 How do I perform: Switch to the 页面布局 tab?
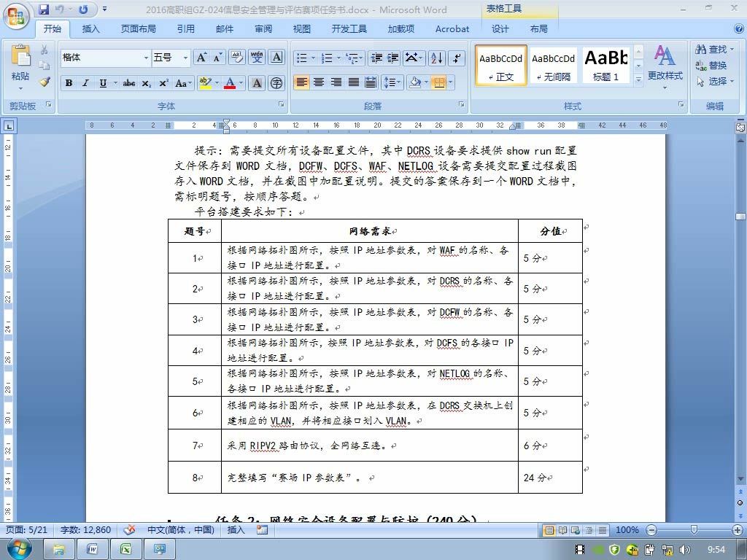pyautogui.click(x=138, y=29)
